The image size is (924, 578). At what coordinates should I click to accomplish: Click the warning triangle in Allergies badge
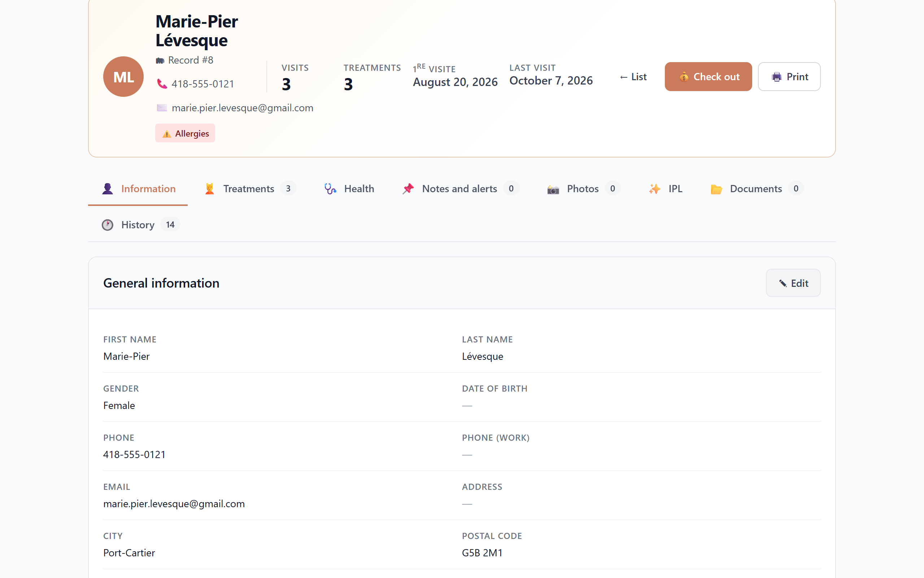[x=166, y=134]
